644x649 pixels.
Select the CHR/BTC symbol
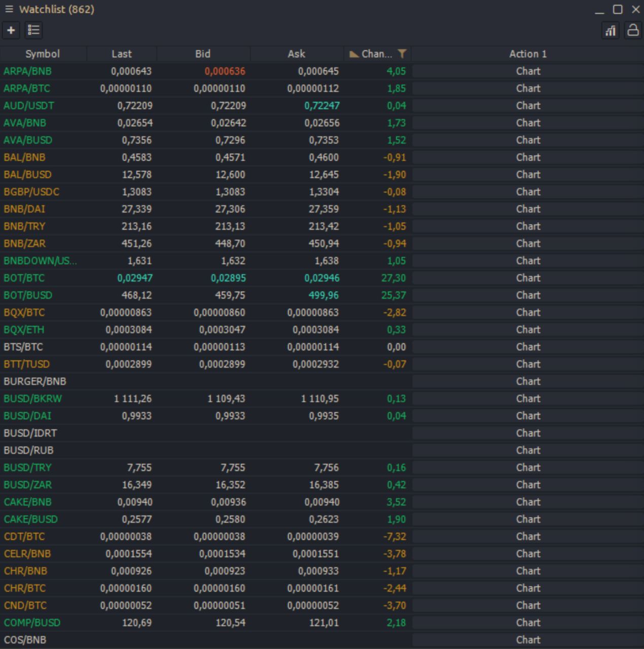pos(25,588)
